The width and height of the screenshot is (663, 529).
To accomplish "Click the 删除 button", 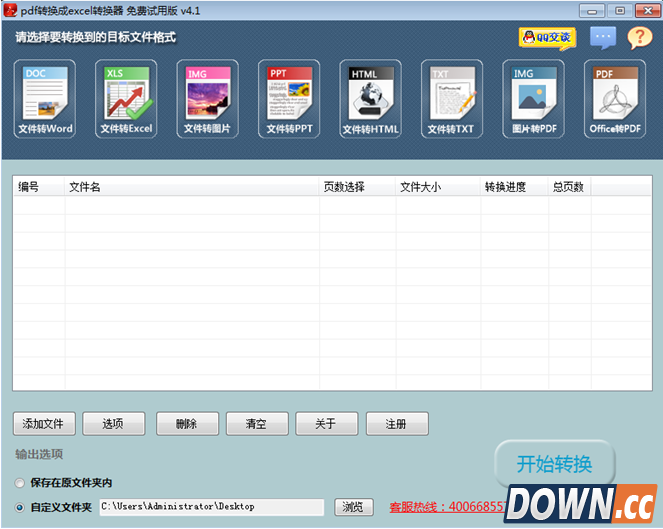I will point(187,424).
